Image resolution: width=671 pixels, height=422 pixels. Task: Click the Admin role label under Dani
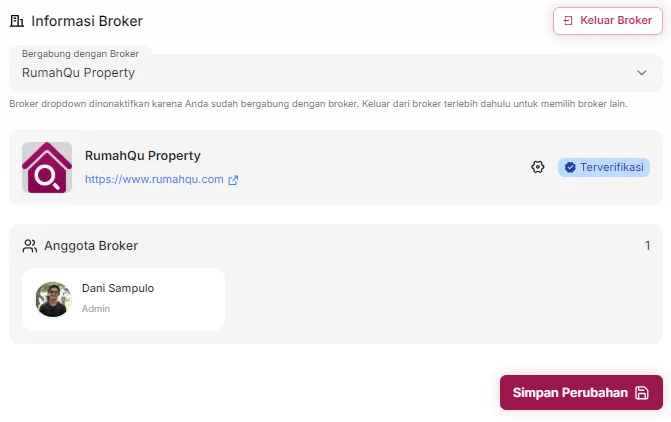[x=96, y=309]
